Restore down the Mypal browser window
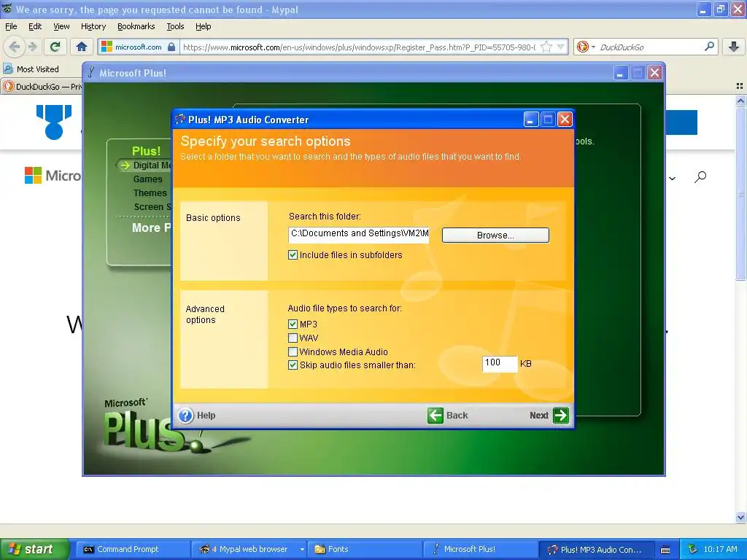The image size is (747, 560). click(720, 9)
